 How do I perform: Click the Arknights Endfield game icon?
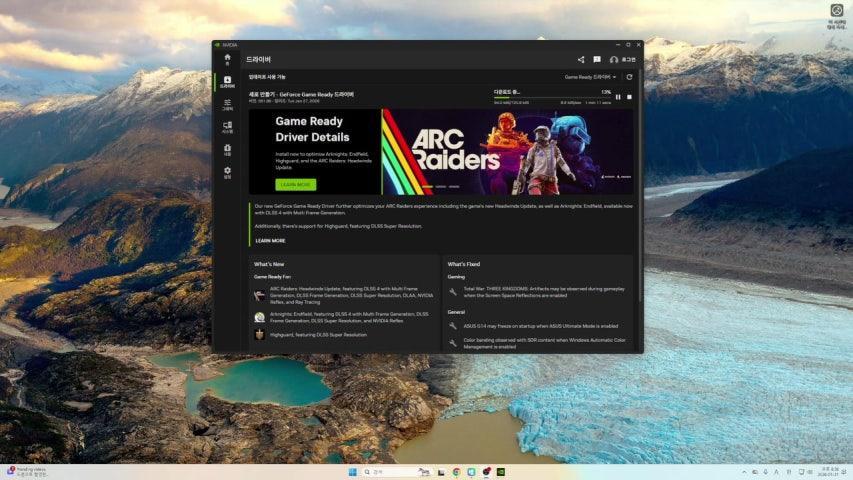(259, 317)
